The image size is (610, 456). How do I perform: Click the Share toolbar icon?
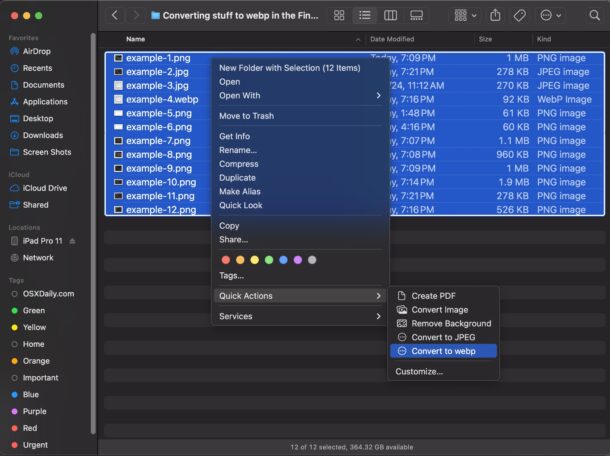coord(497,16)
